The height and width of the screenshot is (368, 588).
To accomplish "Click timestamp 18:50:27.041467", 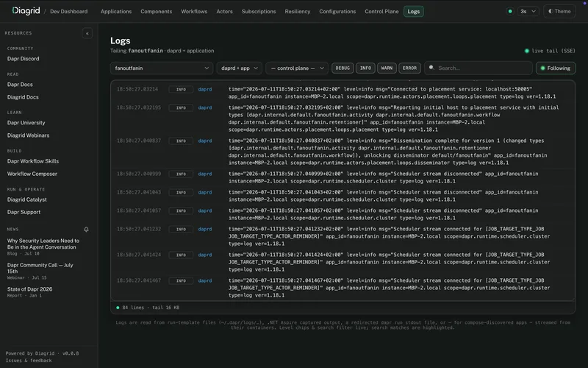I will [139, 280].
